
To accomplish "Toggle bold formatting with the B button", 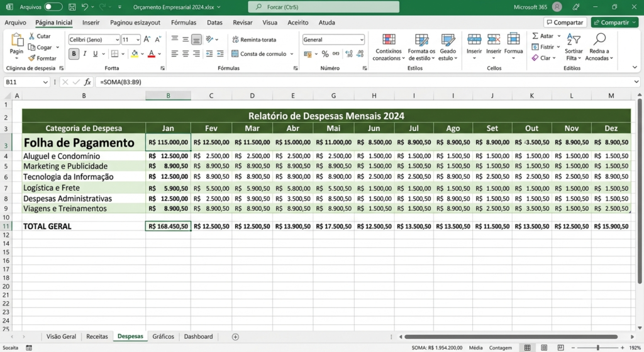I will click(x=74, y=54).
